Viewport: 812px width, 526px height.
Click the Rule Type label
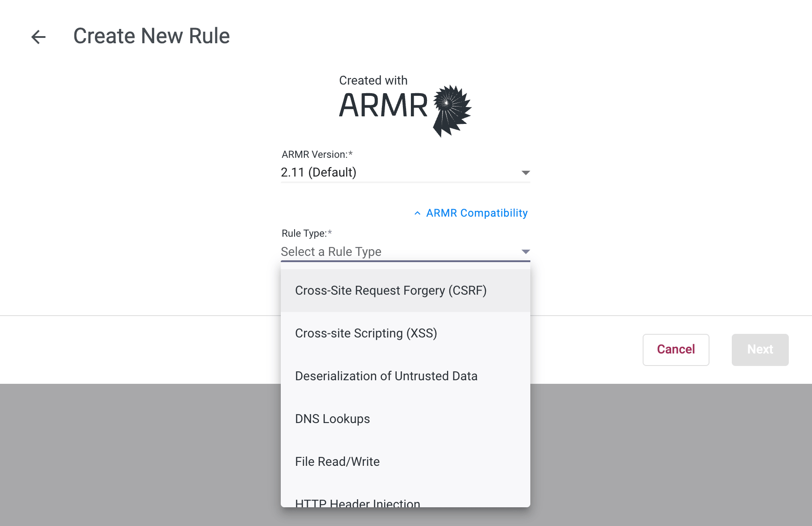coord(307,233)
